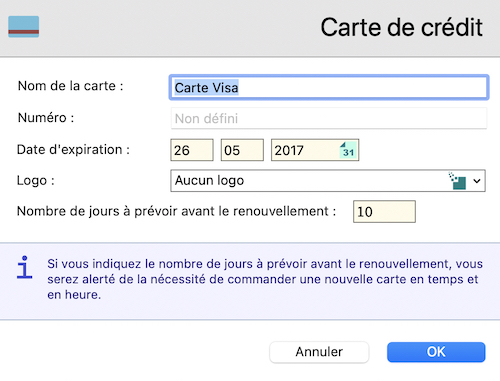Focus the 'Nom de la carte' field
The image size is (500, 381).
[329, 88]
